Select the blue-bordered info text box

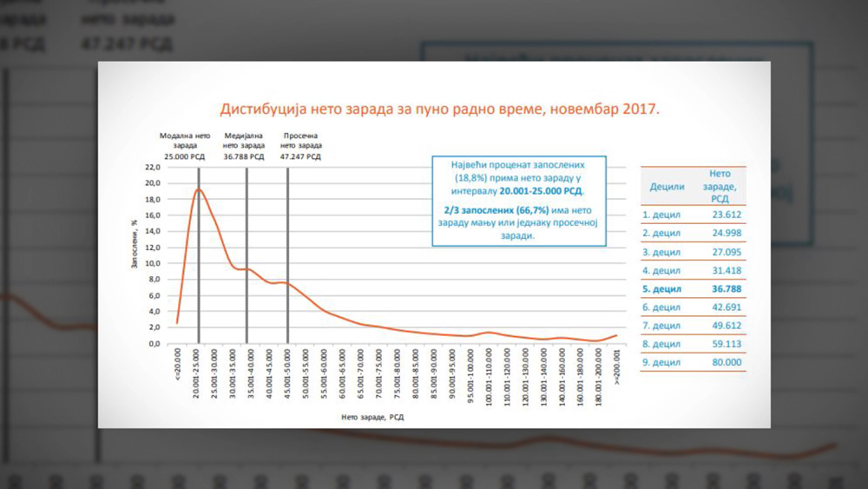(x=519, y=201)
